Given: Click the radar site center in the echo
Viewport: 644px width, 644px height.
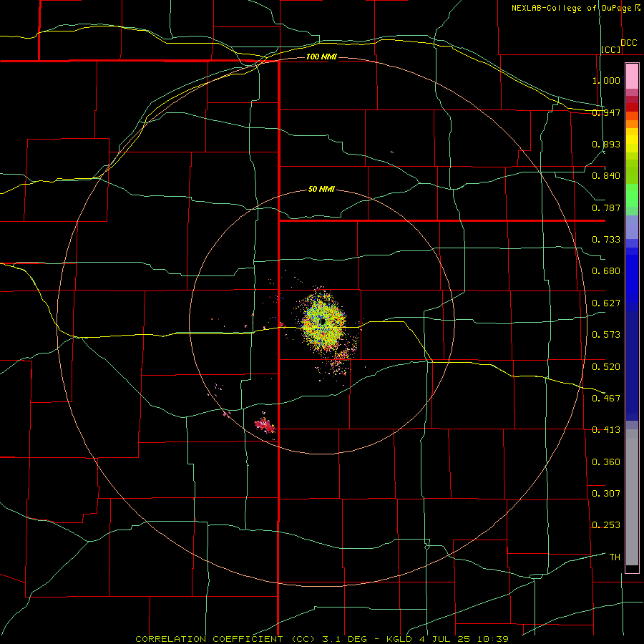Looking at the screenshot, I should point(323,321).
